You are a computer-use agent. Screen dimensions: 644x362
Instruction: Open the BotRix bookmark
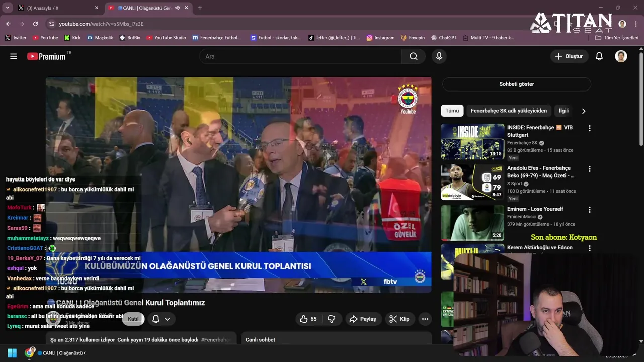tap(130, 38)
